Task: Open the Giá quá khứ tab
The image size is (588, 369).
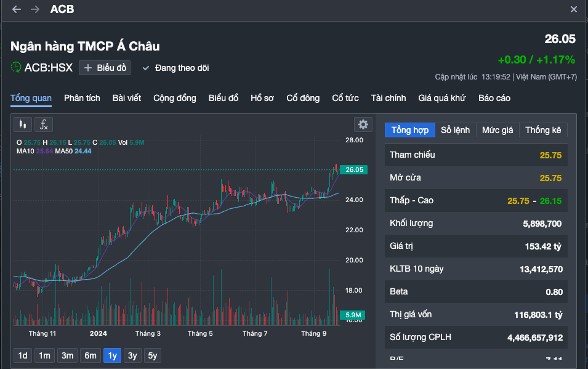Action: (x=442, y=99)
